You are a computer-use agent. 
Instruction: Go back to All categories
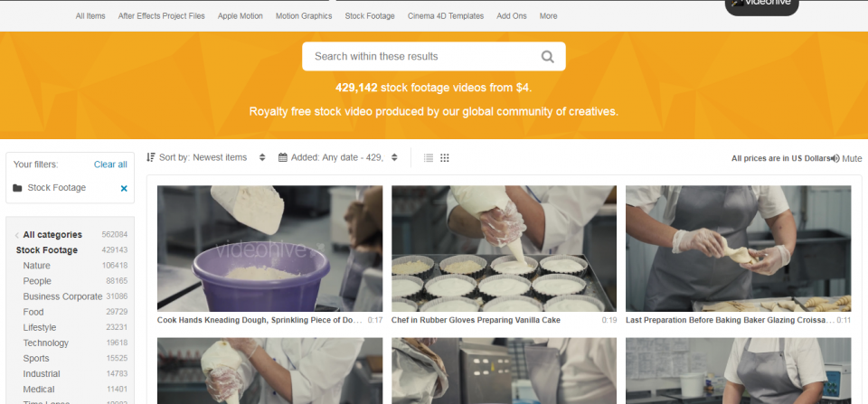(x=52, y=235)
